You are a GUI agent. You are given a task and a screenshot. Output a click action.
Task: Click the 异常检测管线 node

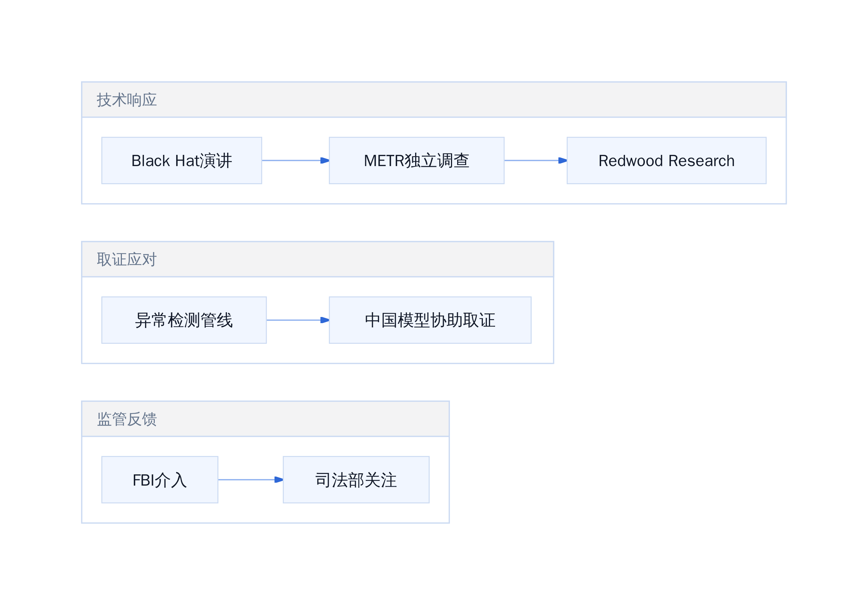pos(184,320)
